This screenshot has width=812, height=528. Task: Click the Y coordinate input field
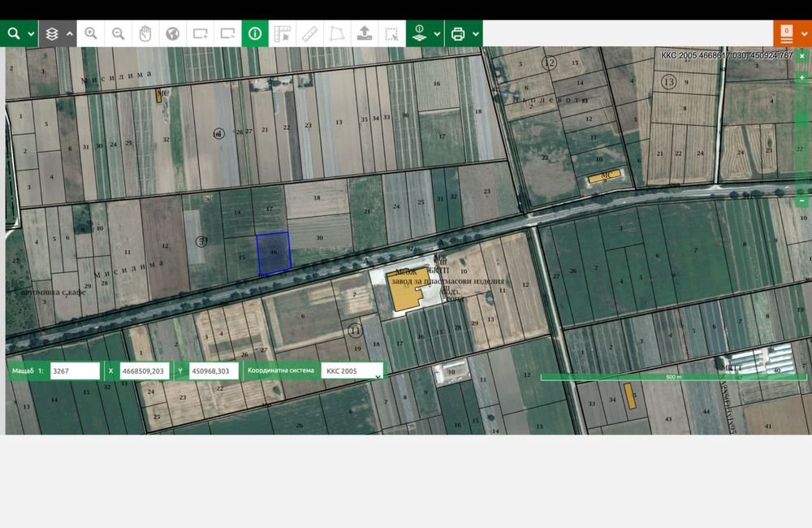[x=214, y=371]
